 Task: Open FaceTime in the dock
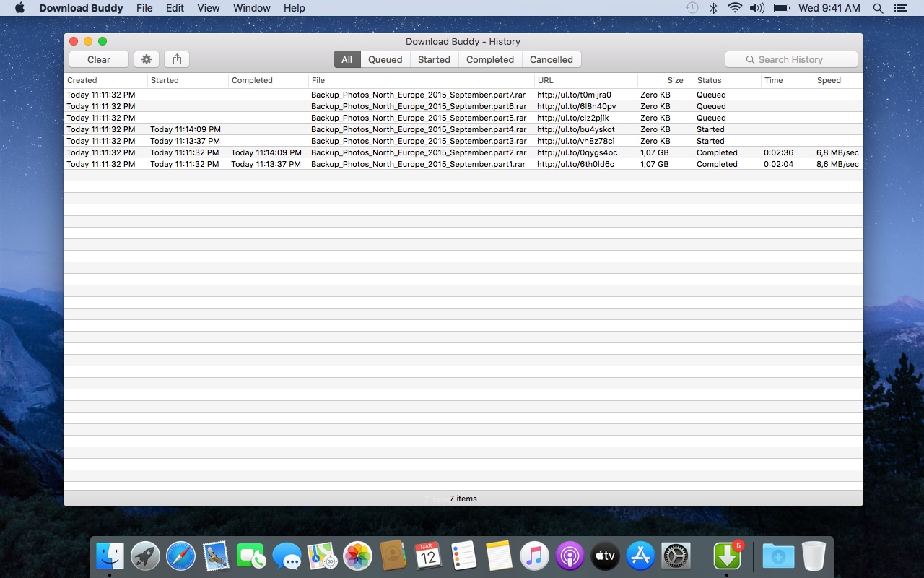[x=251, y=556]
